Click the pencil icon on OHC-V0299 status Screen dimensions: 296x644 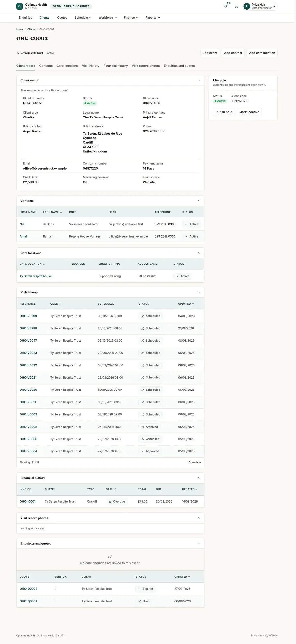pyautogui.click(x=143, y=316)
